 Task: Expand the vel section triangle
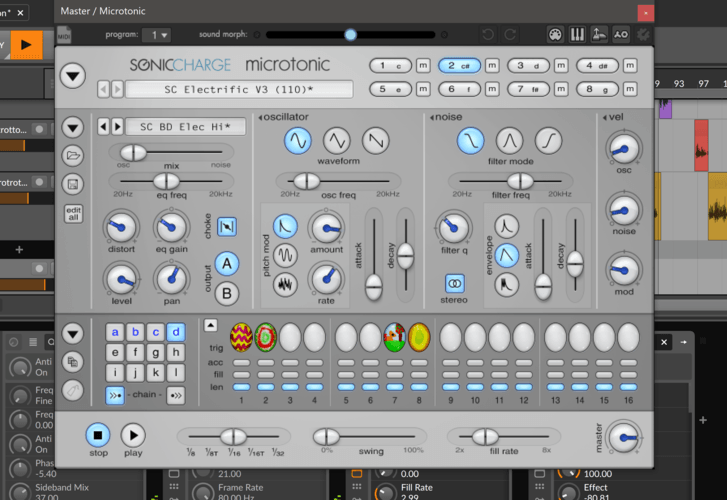pyautogui.click(x=605, y=117)
